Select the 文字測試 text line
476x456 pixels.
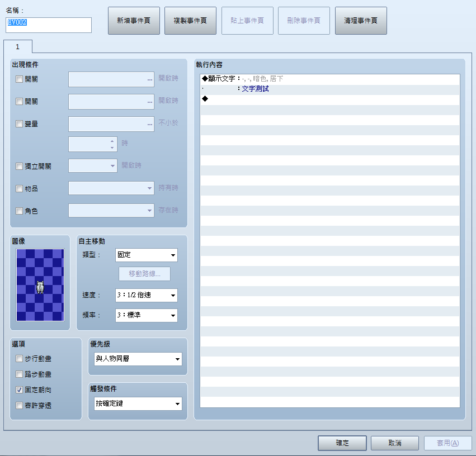coord(329,89)
